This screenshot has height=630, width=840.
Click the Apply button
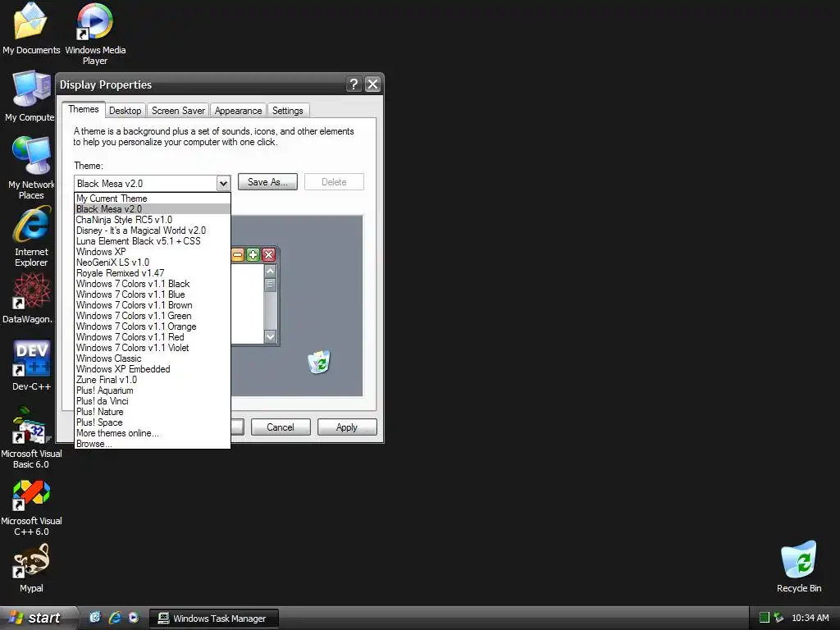point(347,427)
